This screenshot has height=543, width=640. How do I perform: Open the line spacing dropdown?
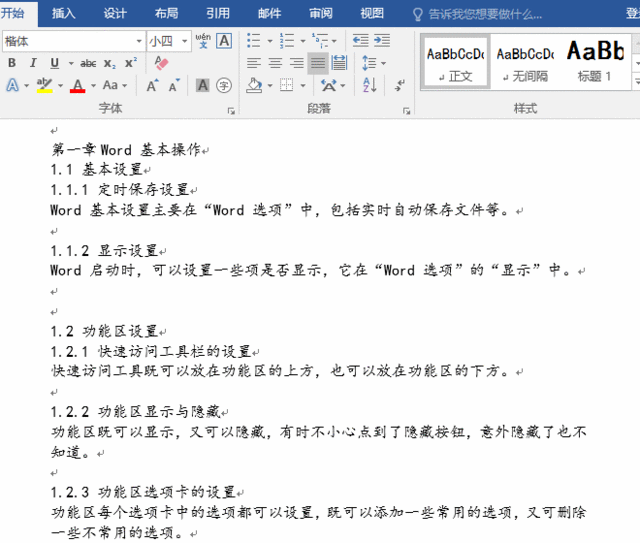coord(375,63)
